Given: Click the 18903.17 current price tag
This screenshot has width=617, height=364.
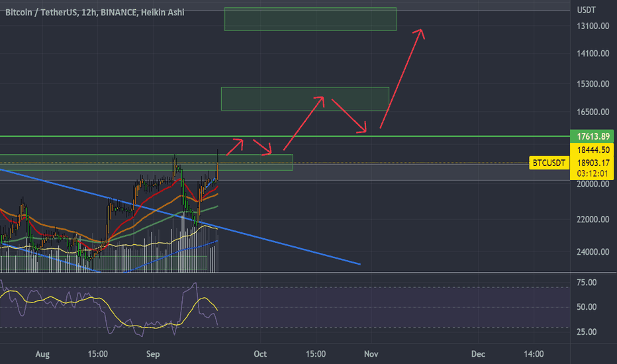Looking at the screenshot, I should 592,163.
